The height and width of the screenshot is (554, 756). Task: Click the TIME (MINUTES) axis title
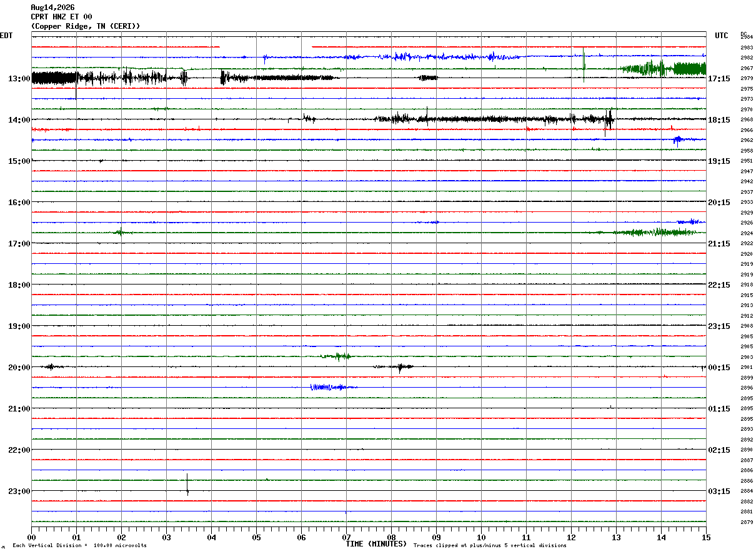point(376,544)
